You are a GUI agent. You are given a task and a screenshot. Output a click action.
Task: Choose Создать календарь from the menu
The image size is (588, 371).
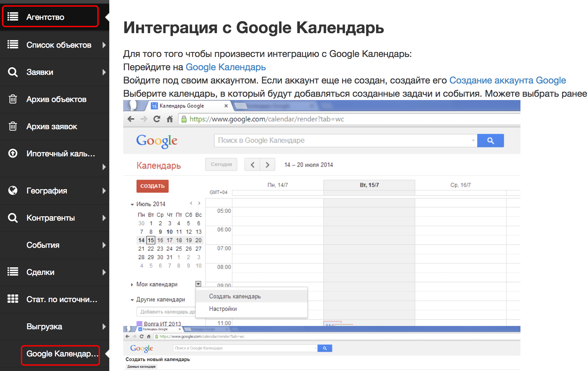[252, 296]
